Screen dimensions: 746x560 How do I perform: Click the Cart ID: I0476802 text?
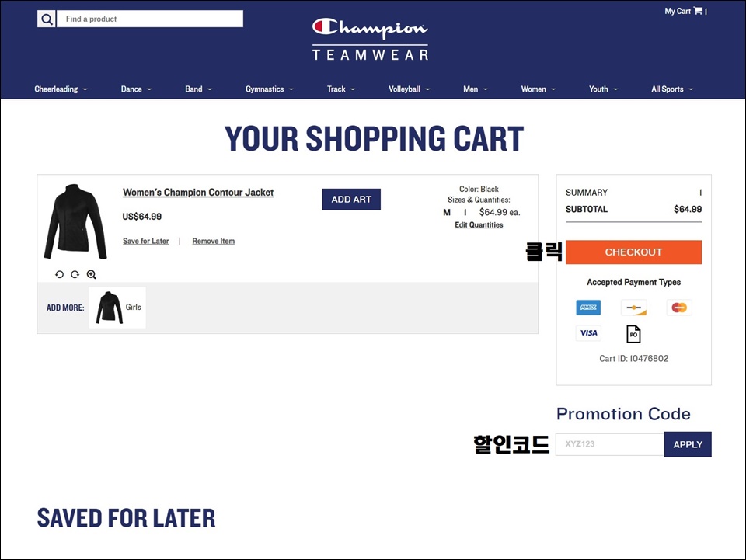(x=634, y=358)
